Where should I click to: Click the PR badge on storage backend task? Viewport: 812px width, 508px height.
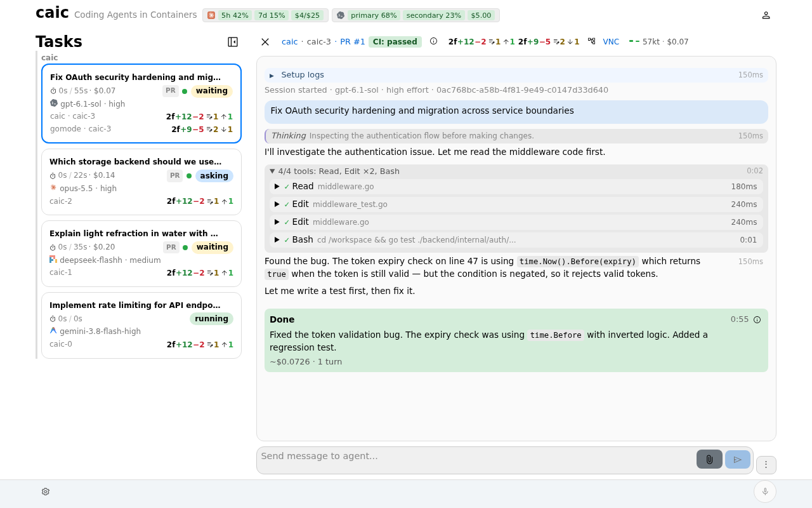(174, 176)
